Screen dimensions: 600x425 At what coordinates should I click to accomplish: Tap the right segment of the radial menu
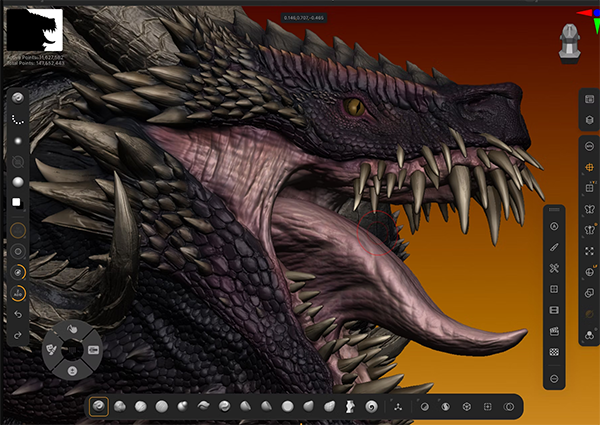[94, 350]
